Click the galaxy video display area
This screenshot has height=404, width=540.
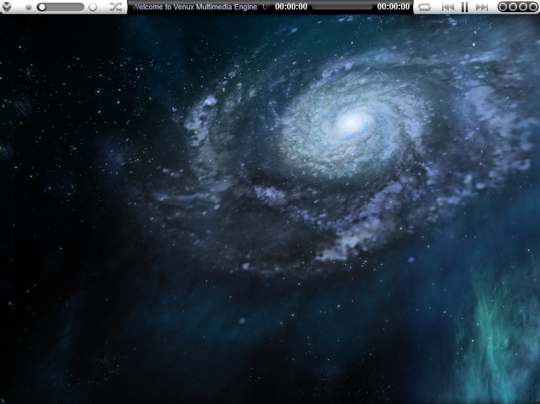click(270, 209)
